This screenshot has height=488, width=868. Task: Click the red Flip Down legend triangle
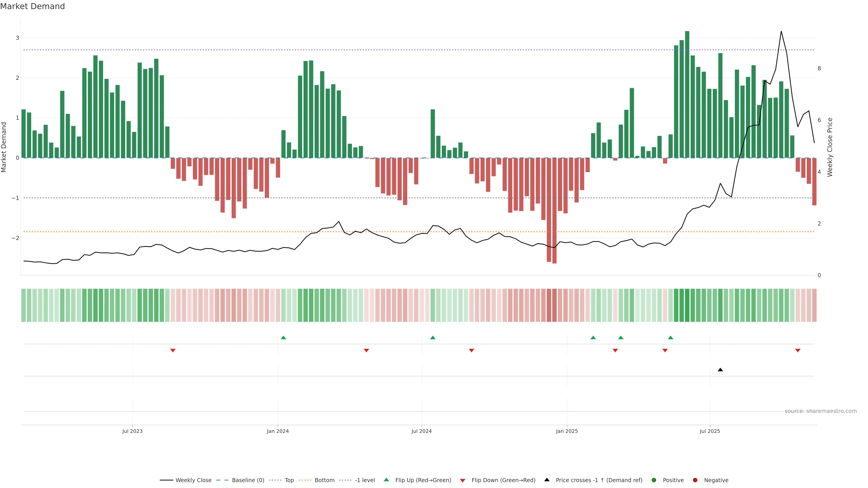coord(463,481)
